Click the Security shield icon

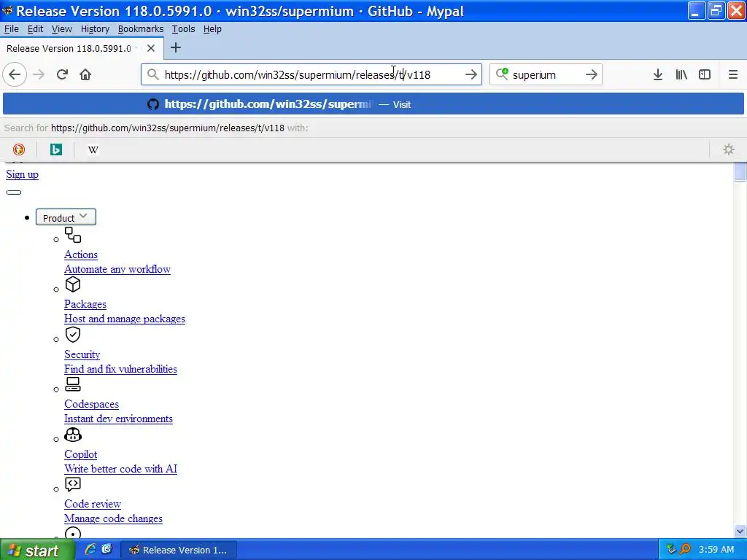click(73, 335)
